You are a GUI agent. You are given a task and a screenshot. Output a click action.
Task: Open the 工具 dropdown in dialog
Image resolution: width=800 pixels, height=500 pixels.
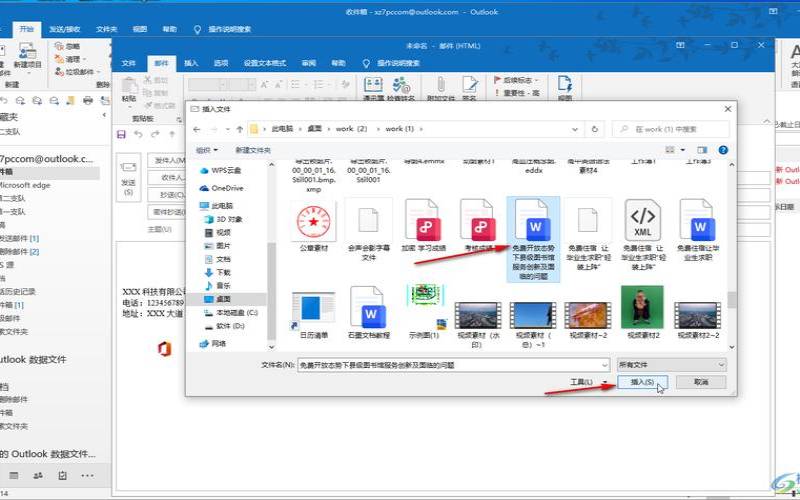click(x=588, y=382)
